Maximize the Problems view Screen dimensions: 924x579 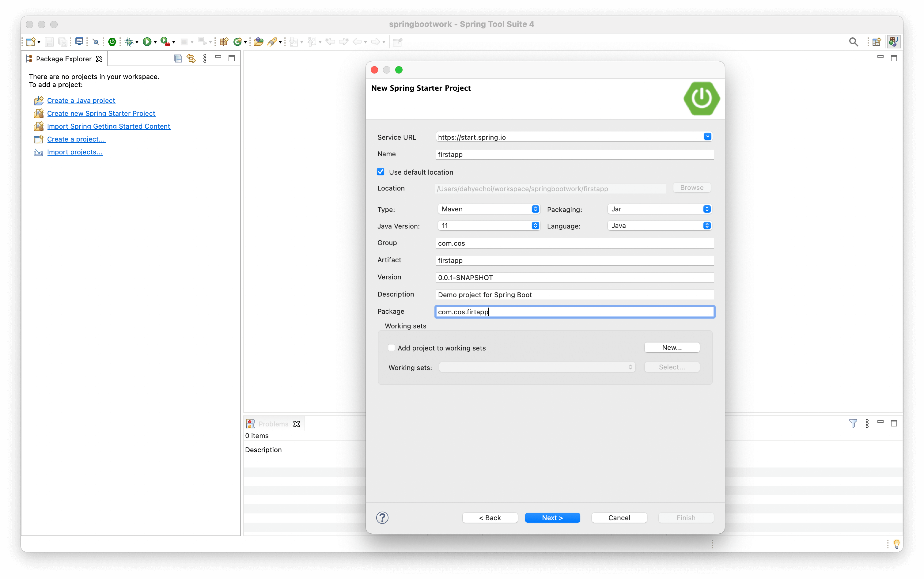(894, 423)
